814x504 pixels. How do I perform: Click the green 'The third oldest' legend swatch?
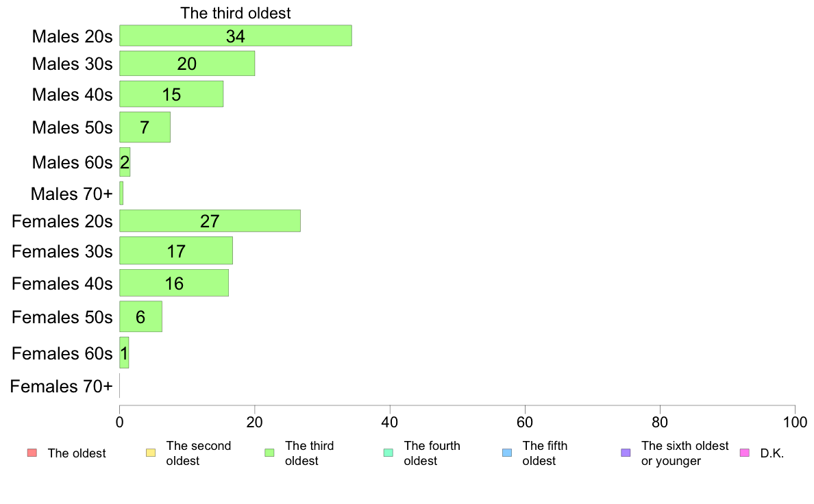click(x=269, y=453)
